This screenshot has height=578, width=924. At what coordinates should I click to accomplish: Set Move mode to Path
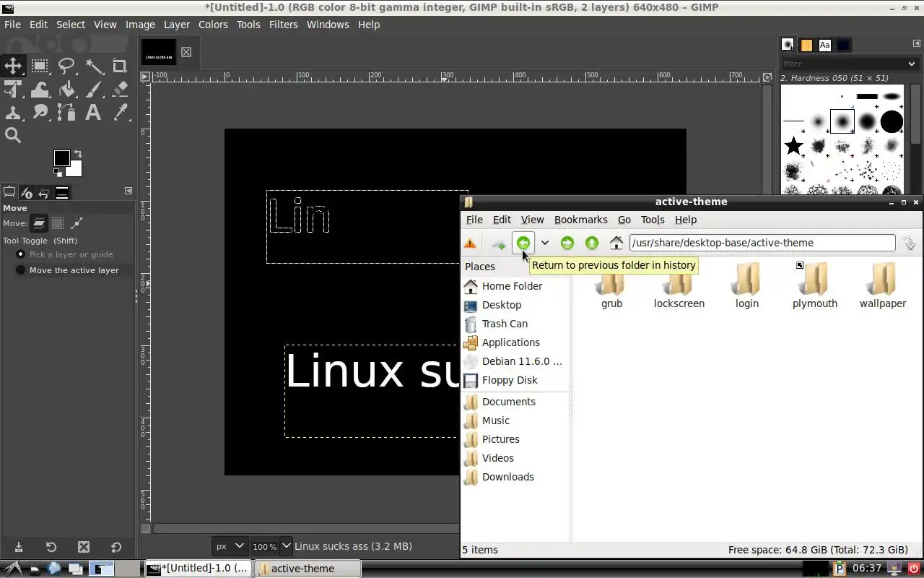(x=77, y=223)
